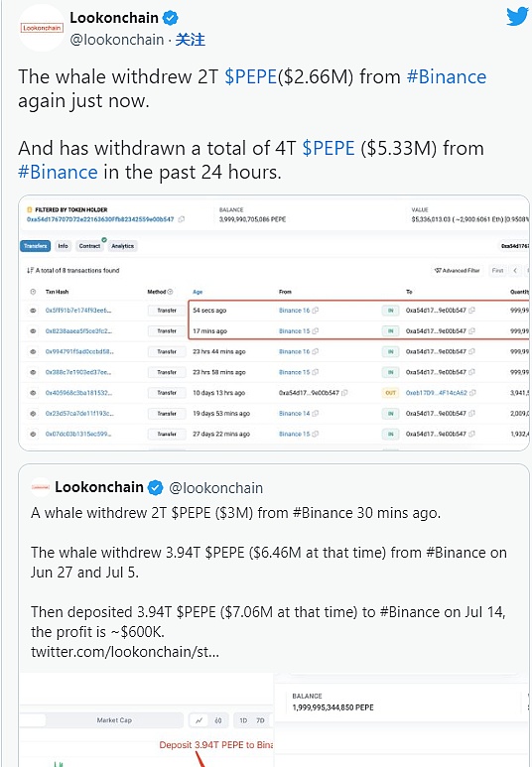Open the #Binance hashtag in first line
This screenshot has width=532, height=767.
[x=447, y=76]
